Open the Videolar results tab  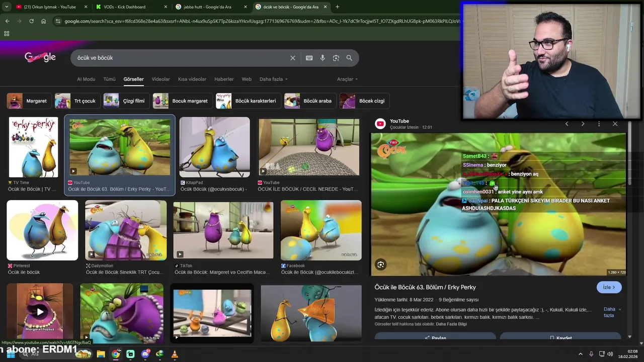pos(161,79)
